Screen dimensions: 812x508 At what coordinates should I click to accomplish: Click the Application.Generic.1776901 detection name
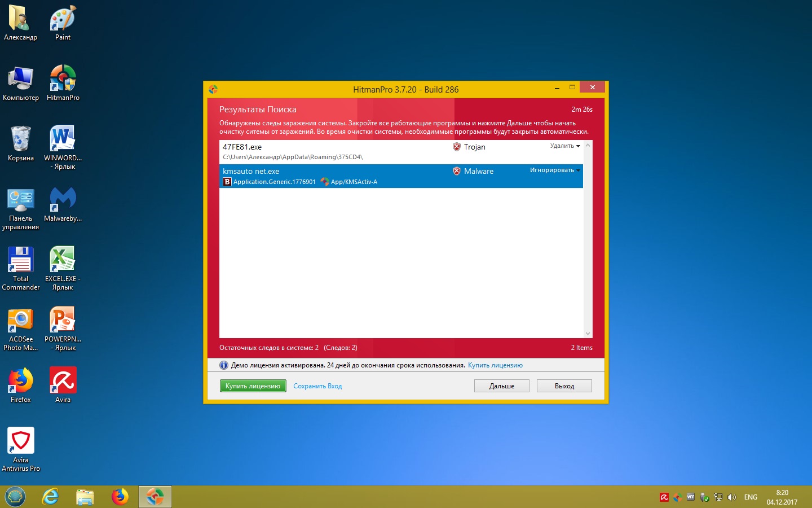275,182
